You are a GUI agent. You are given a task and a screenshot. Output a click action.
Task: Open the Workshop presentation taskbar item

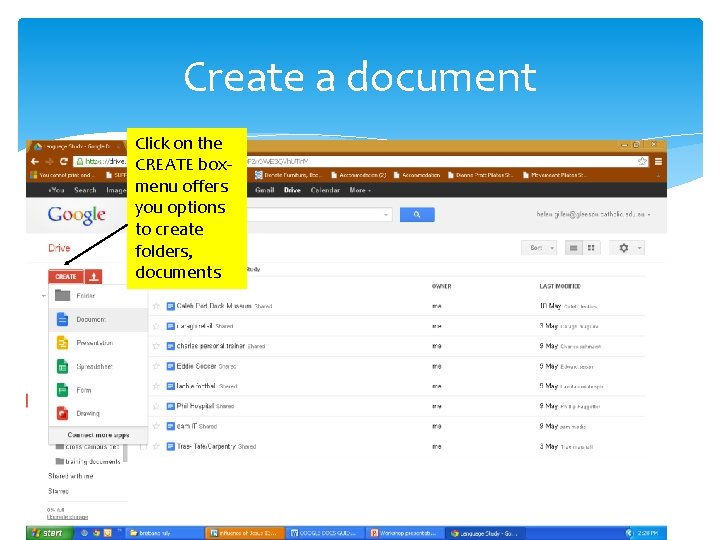405,533
